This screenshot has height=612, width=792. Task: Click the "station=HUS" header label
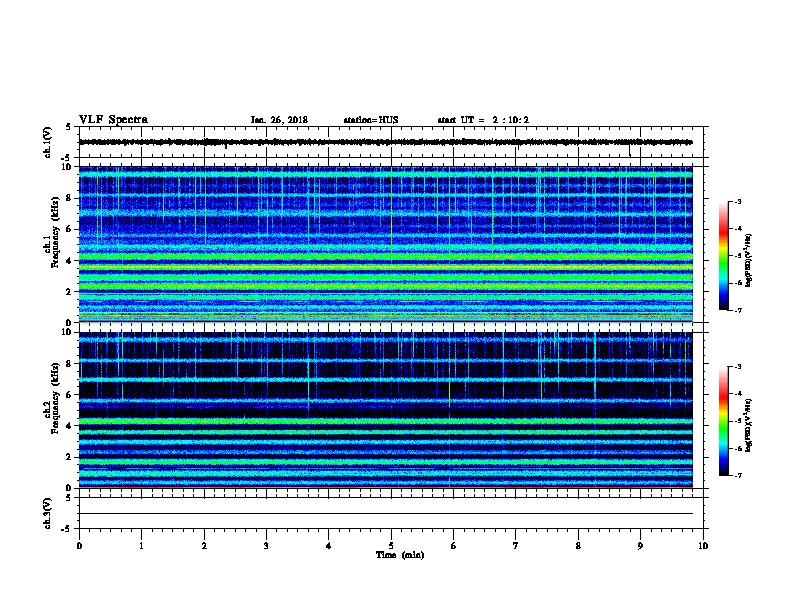pos(371,120)
